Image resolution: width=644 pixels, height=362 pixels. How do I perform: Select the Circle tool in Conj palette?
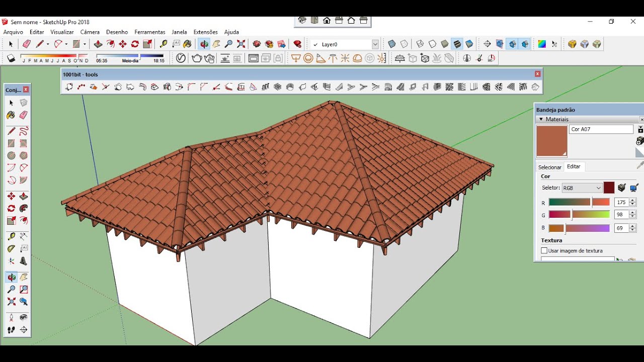tap(11, 155)
